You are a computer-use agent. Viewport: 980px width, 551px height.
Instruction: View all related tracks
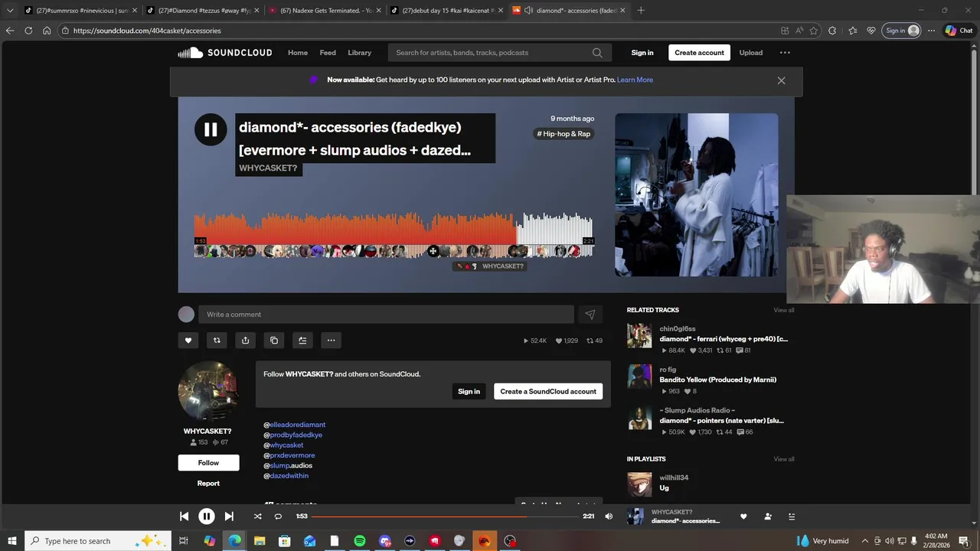tap(783, 310)
